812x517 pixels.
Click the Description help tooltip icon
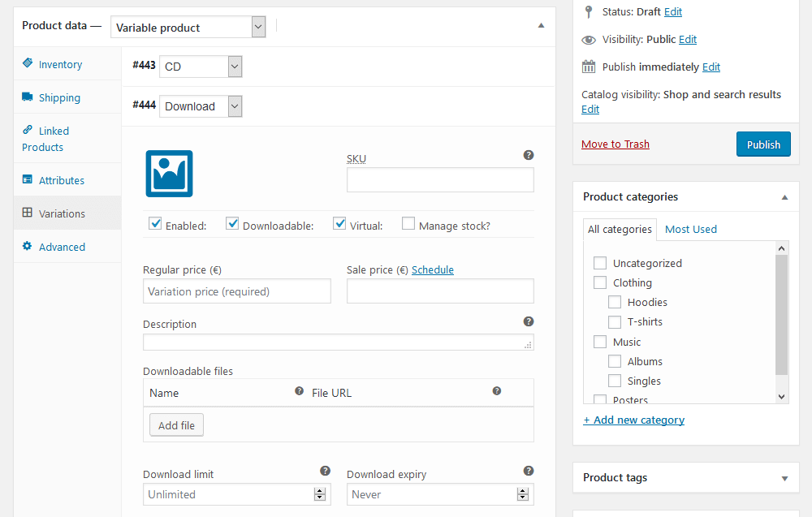(529, 321)
